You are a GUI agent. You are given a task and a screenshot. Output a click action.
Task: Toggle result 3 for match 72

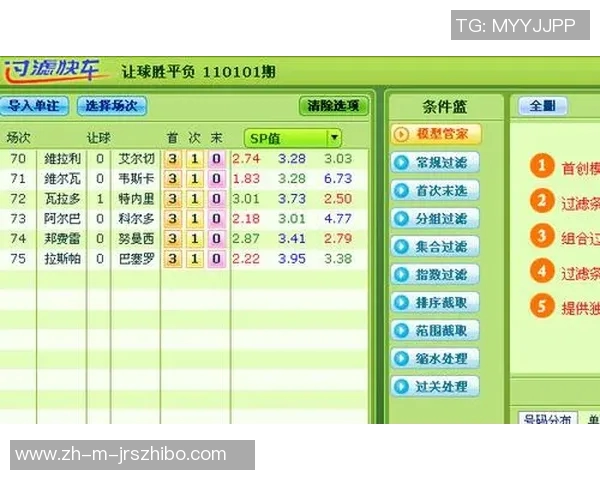[x=173, y=199]
